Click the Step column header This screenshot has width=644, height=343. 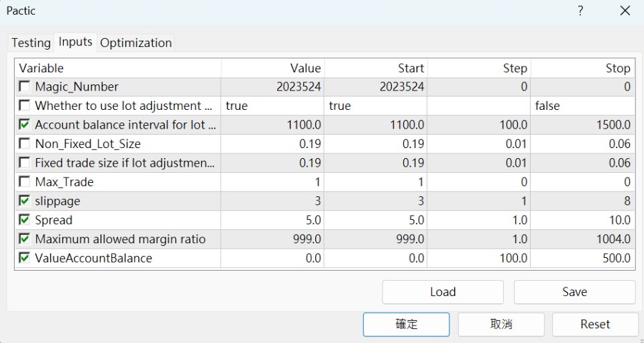(479, 68)
